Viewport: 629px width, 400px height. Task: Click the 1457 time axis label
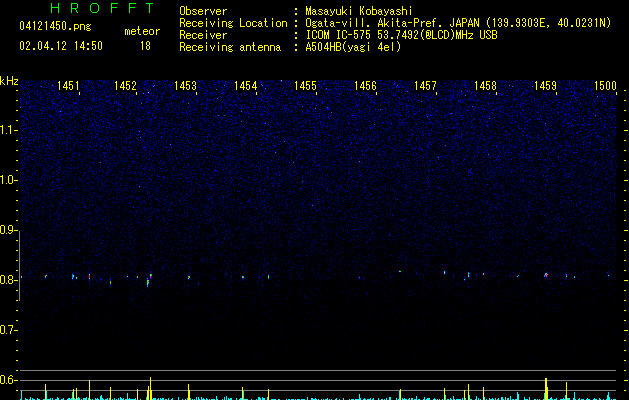tap(425, 86)
